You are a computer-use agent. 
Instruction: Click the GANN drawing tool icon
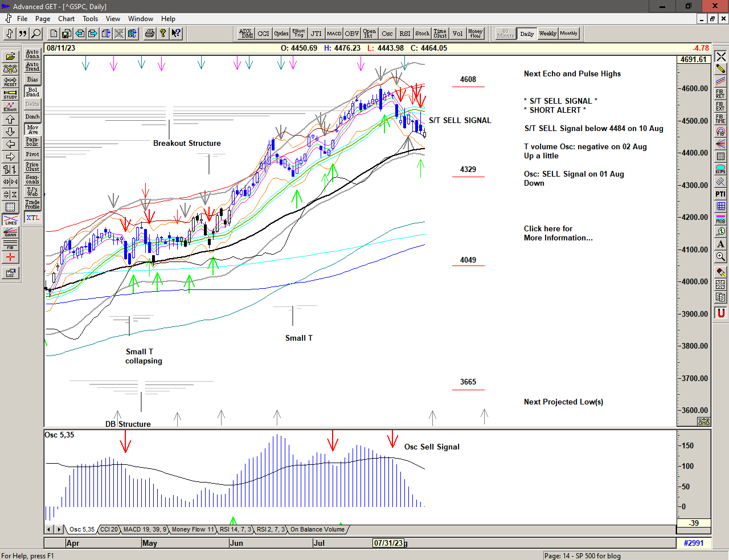tap(10, 232)
